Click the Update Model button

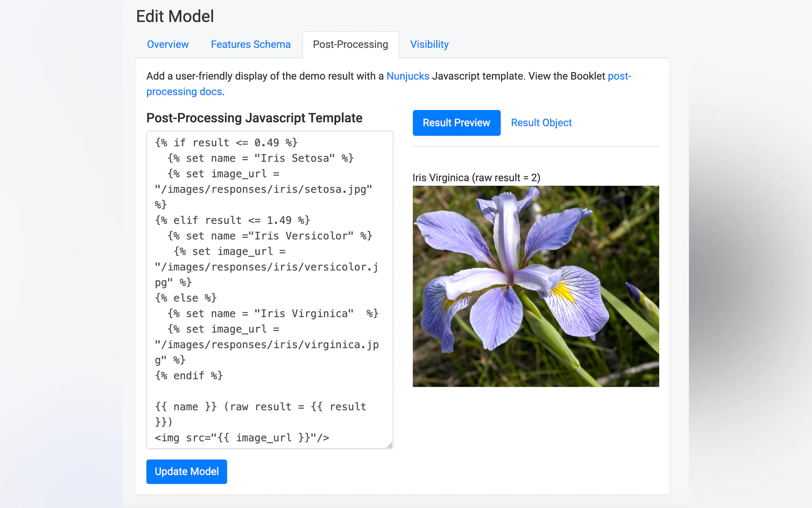186,472
